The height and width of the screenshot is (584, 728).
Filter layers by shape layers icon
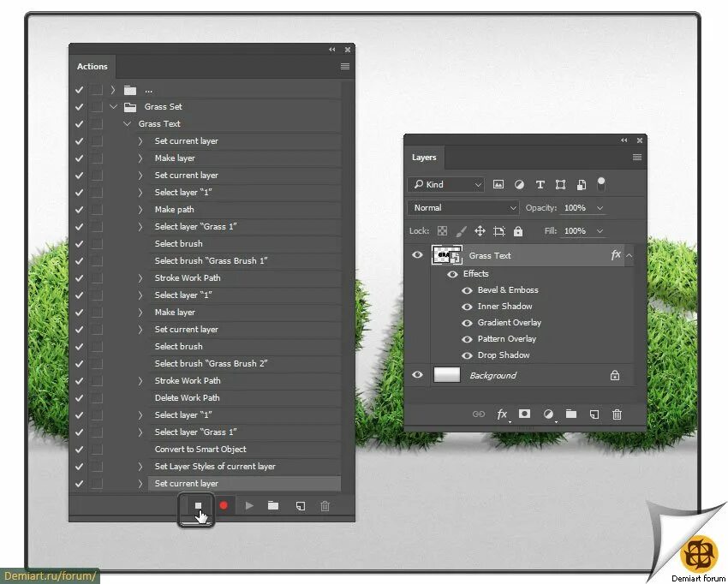560,185
